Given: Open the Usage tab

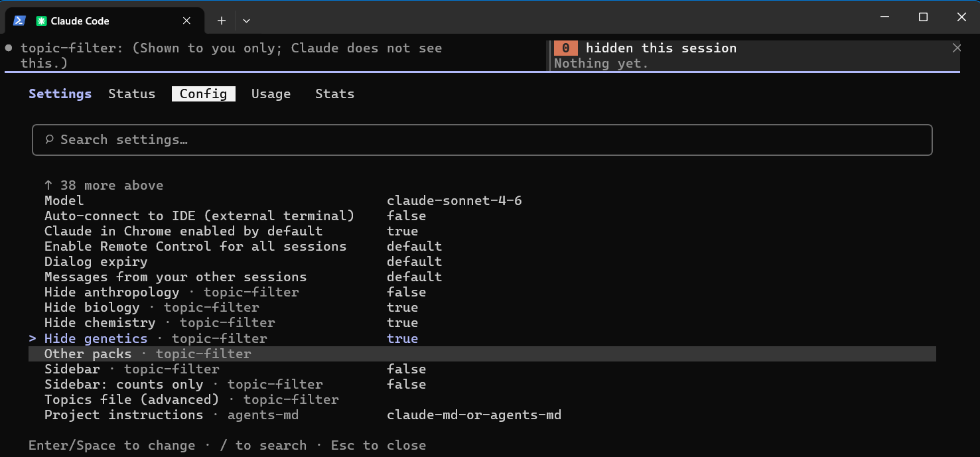Looking at the screenshot, I should [x=271, y=94].
